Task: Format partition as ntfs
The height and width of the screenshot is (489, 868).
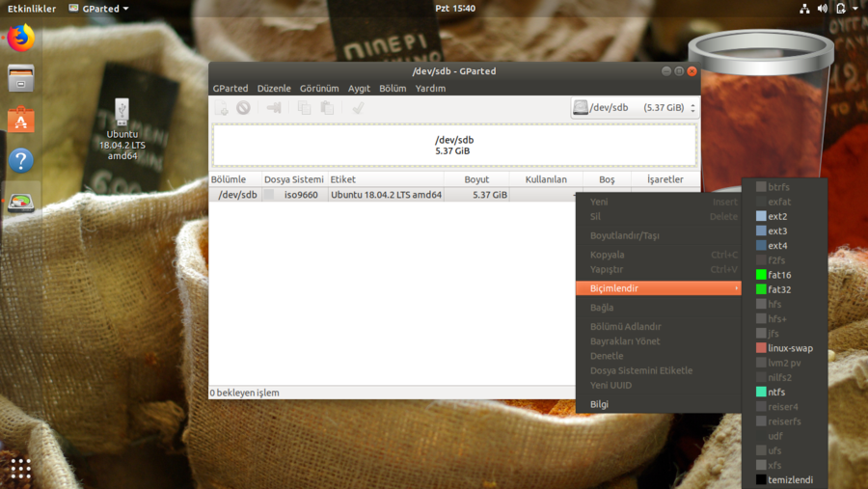Action: tap(784, 393)
